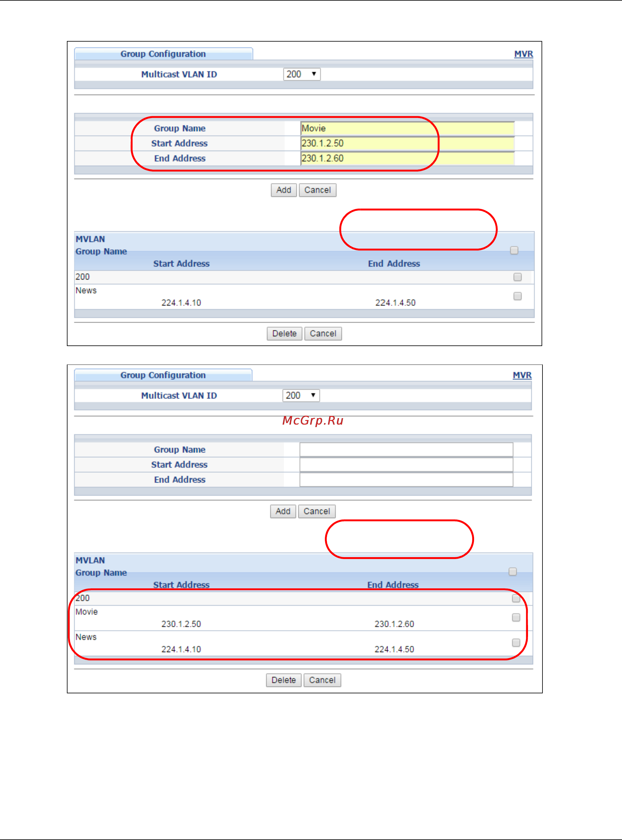The width and height of the screenshot is (622, 840).
Task: Click Group Name field containing Movie
Action: (407, 128)
